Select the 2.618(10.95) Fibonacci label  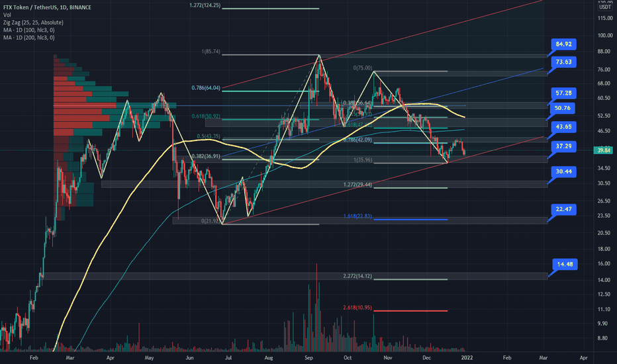click(x=357, y=308)
